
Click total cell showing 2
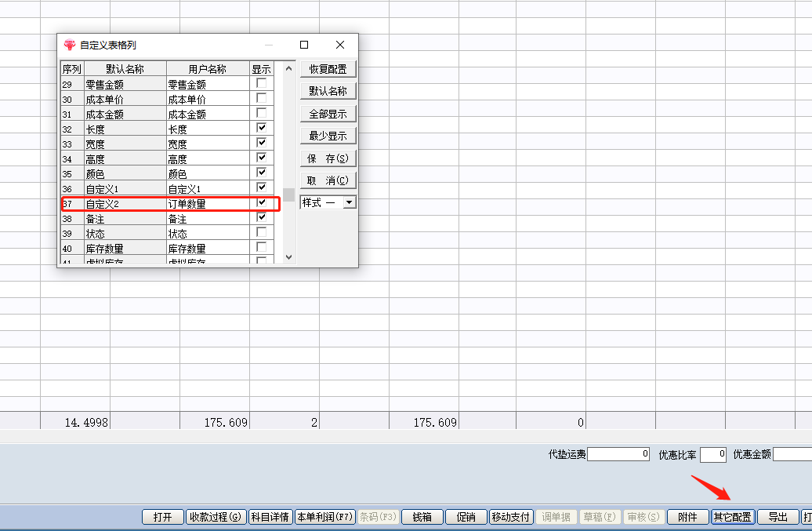click(x=285, y=422)
